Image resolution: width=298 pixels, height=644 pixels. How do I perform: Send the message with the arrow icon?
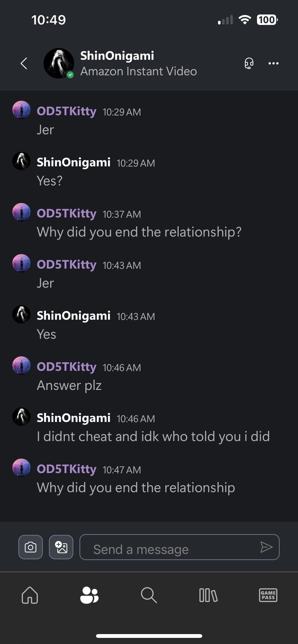[x=266, y=547]
